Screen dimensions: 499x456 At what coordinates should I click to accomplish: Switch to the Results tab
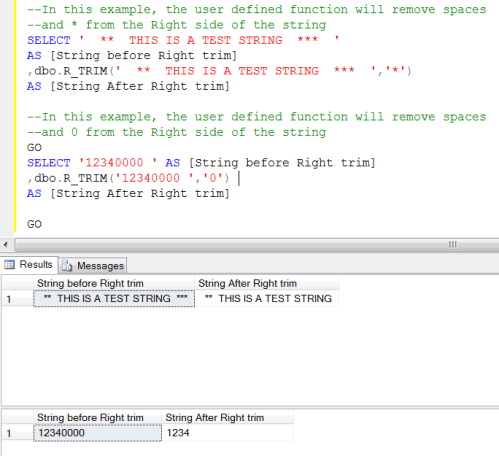[29, 265]
